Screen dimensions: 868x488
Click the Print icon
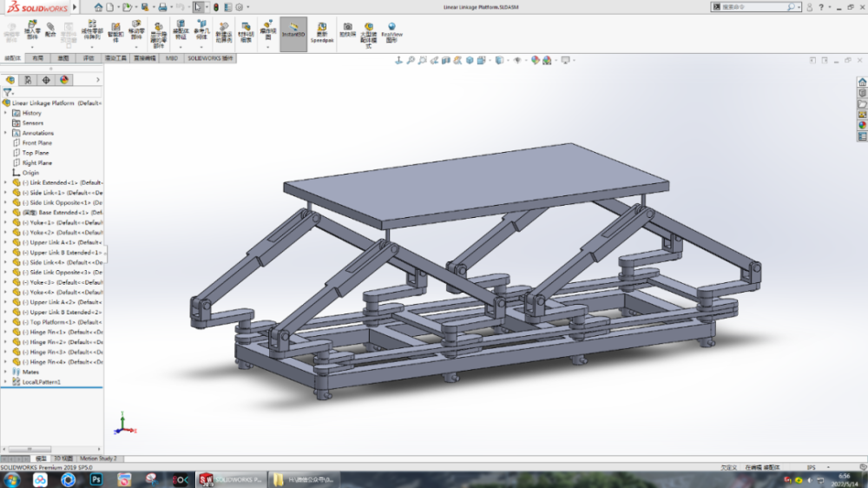[x=163, y=7]
